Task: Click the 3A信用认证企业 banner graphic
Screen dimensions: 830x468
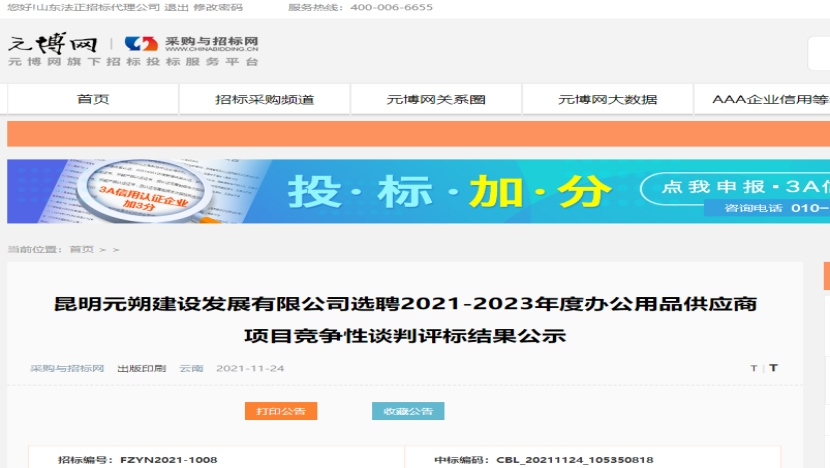Action: click(x=130, y=191)
